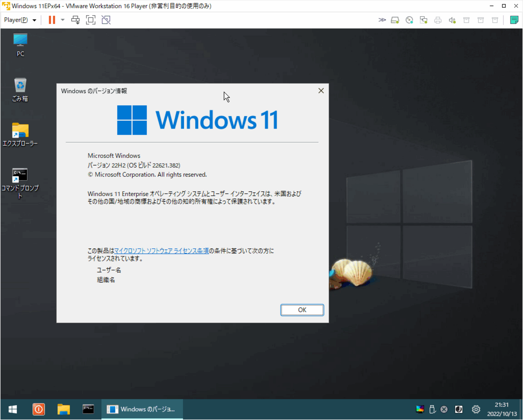The image size is (523, 420).
Task: Select the Windows version taskbar item
Action: click(x=142, y=409)
